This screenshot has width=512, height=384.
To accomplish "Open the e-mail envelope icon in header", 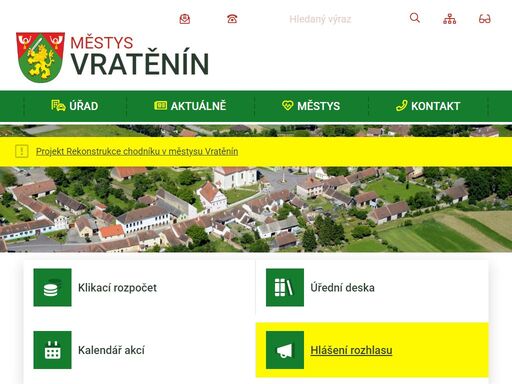I will pyautogui.click(x=185, y=19).
